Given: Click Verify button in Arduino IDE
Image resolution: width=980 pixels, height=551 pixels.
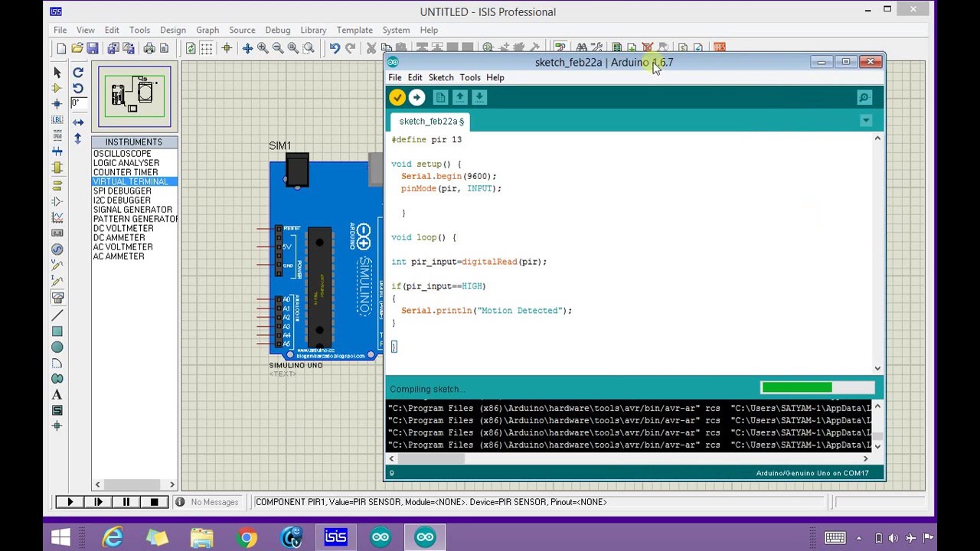Looking at the screenshot, I should [397, 97].
